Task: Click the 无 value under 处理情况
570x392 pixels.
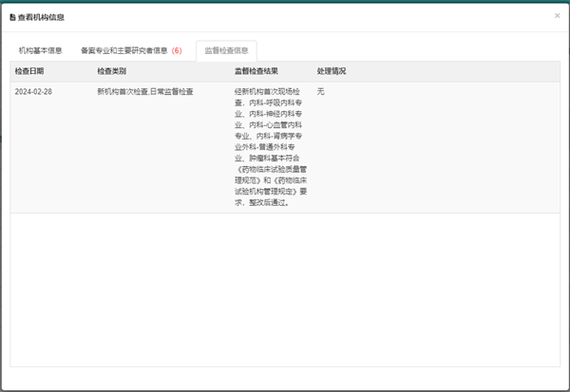Action: 320,91
